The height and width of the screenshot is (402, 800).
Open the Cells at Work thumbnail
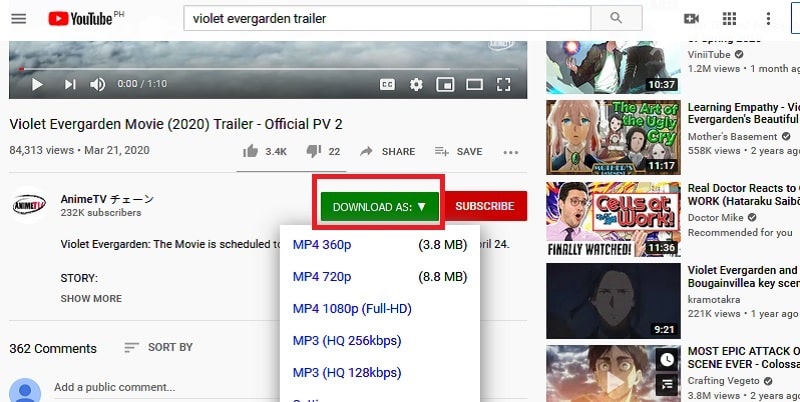click(x=613, y=219)
